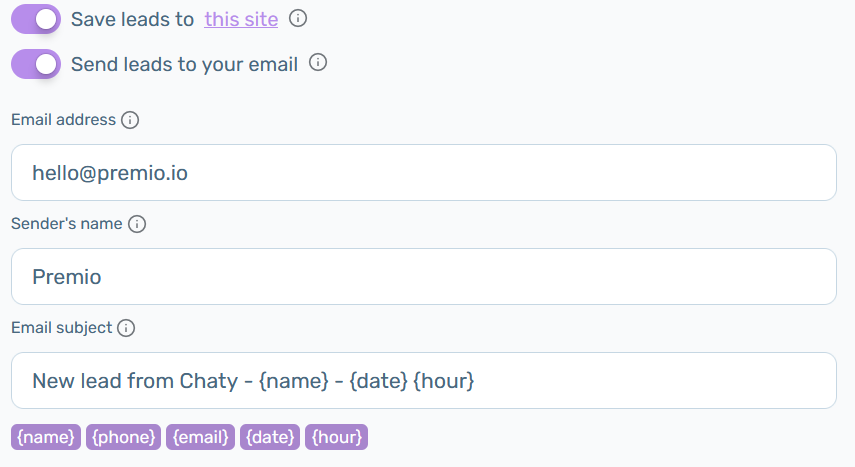Insert the {phone} merge tag

coord(123,437)
